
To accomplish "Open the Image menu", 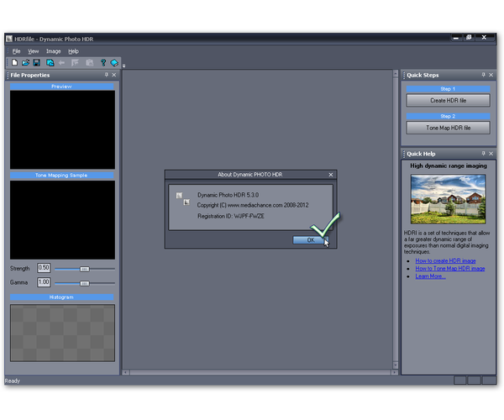I will click(x=54, y=51).
